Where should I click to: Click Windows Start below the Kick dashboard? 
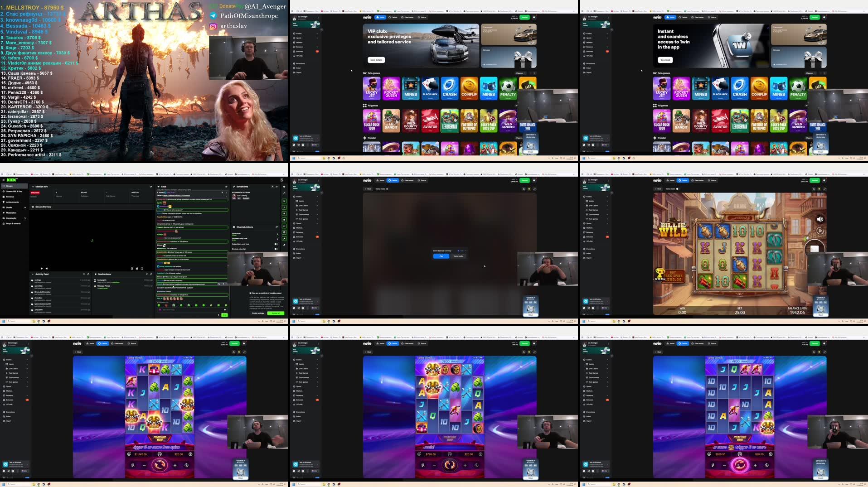[3, 321]
